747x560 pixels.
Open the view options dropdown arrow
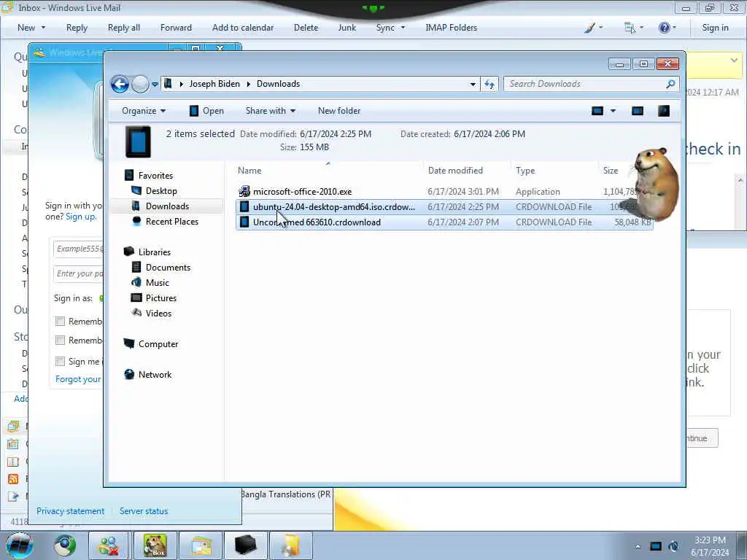[x=613, y=111]
